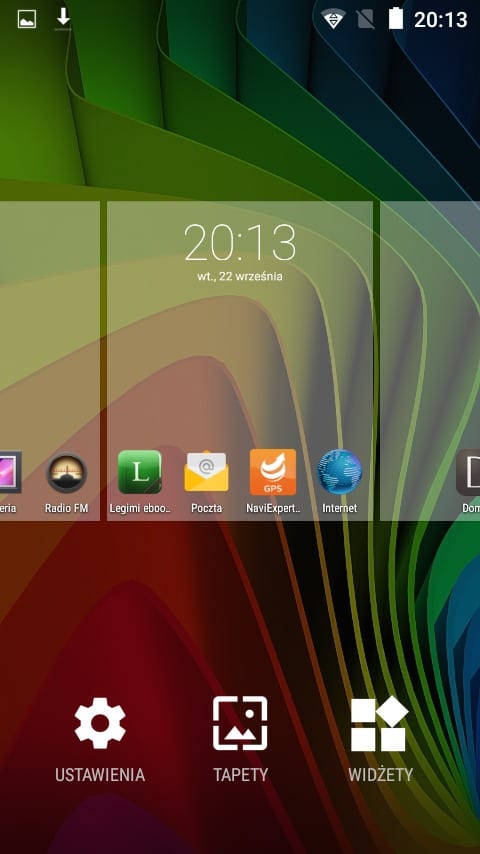Tap the date text wt., 22 września
Viewport: 480px width, 854px height.
point(240,276)
